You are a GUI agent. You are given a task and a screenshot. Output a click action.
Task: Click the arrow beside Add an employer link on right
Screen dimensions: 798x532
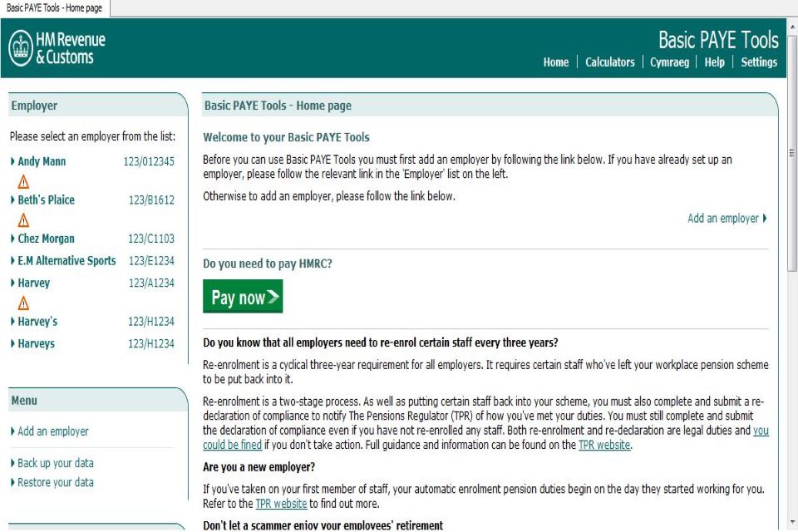765,219
